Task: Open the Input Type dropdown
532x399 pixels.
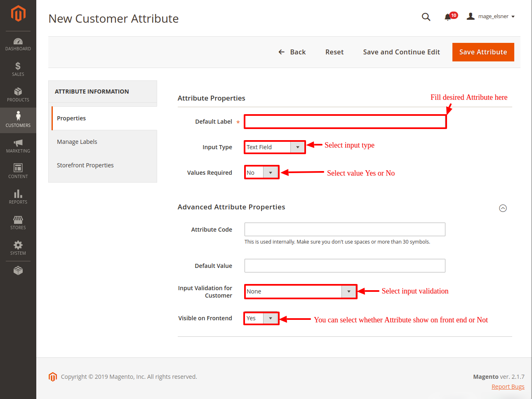Action: coord(275,147)
